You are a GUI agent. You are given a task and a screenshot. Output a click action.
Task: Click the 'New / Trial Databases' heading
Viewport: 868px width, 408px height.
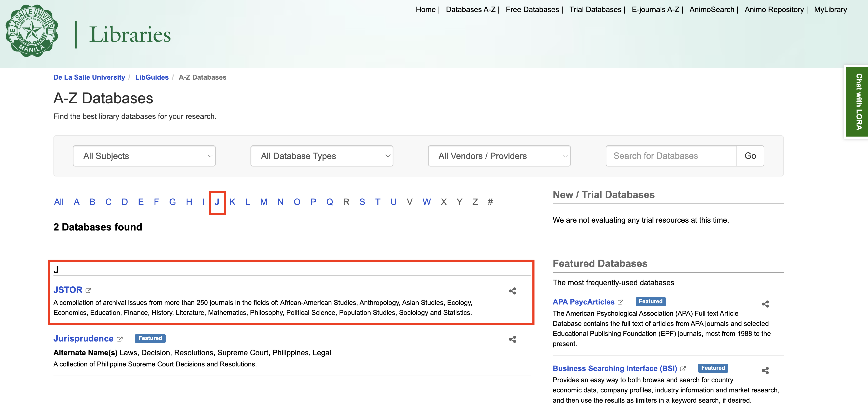point(604,195)
